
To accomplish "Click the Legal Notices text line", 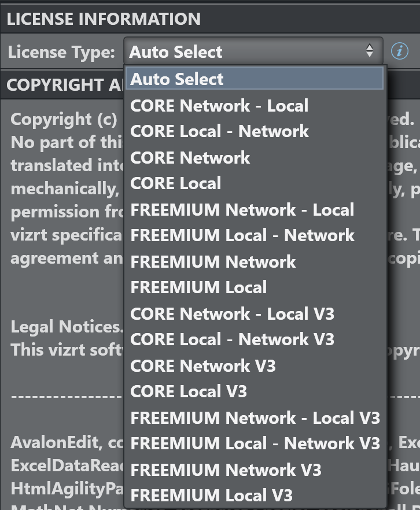I will 67,327.
